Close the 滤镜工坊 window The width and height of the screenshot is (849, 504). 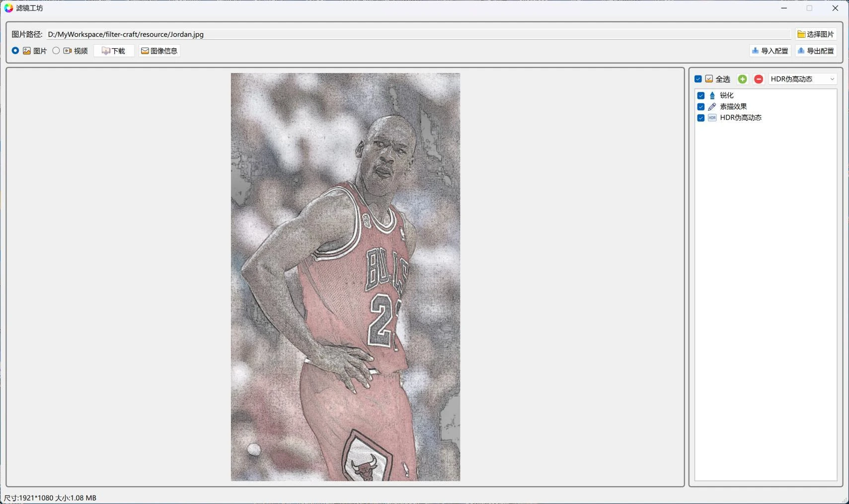(x=835, y=8)
